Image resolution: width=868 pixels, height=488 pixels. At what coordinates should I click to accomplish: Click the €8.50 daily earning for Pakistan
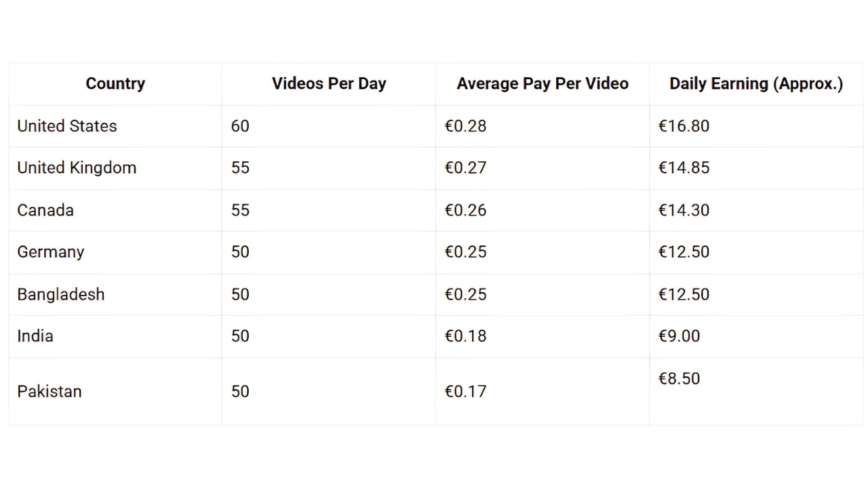click(x=679, y=379)
